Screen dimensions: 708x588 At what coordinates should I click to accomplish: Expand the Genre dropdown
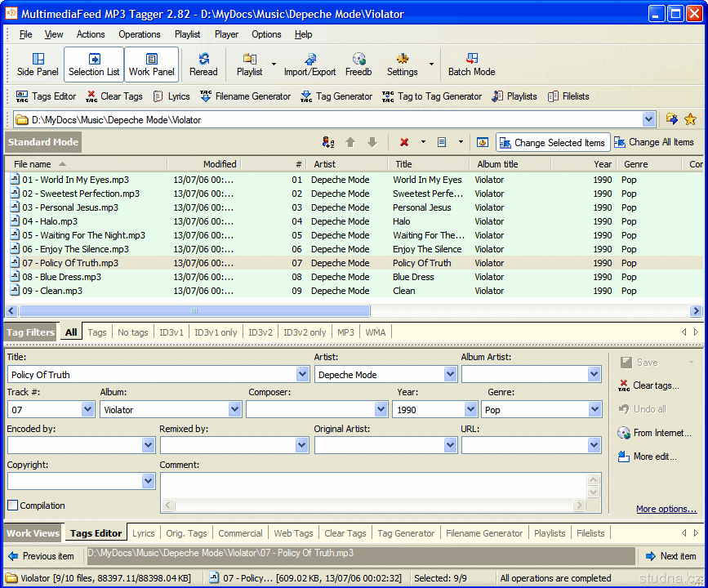(x=594, y=410)
